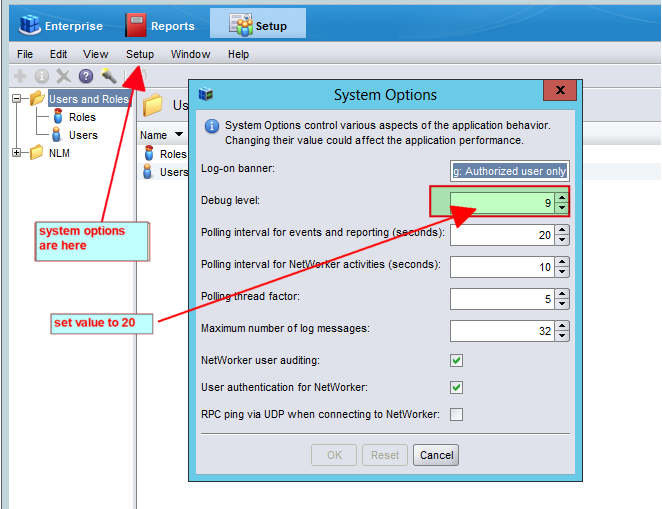Sort by the Name column arrow
This screenshot has height=509, width=662.
[179, 135]
